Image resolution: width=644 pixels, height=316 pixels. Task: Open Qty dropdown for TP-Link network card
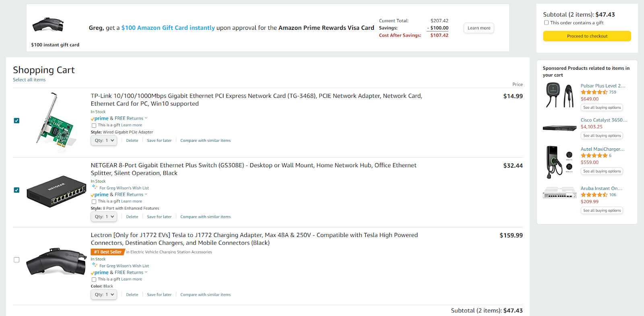point(104,141)
